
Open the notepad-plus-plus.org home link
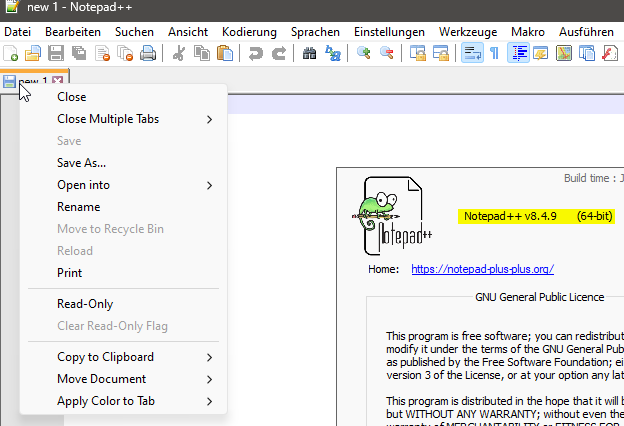(482, 269)
